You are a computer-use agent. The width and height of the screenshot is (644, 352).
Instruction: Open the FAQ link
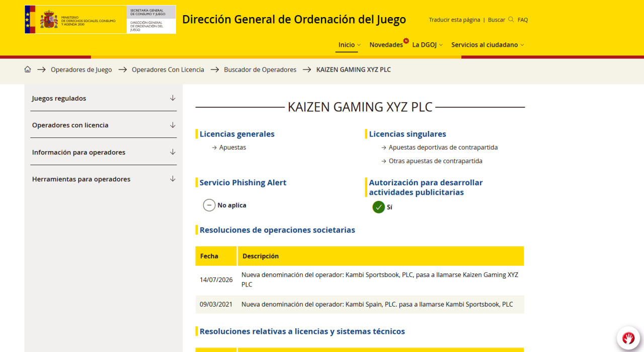[x=523, y=20]
